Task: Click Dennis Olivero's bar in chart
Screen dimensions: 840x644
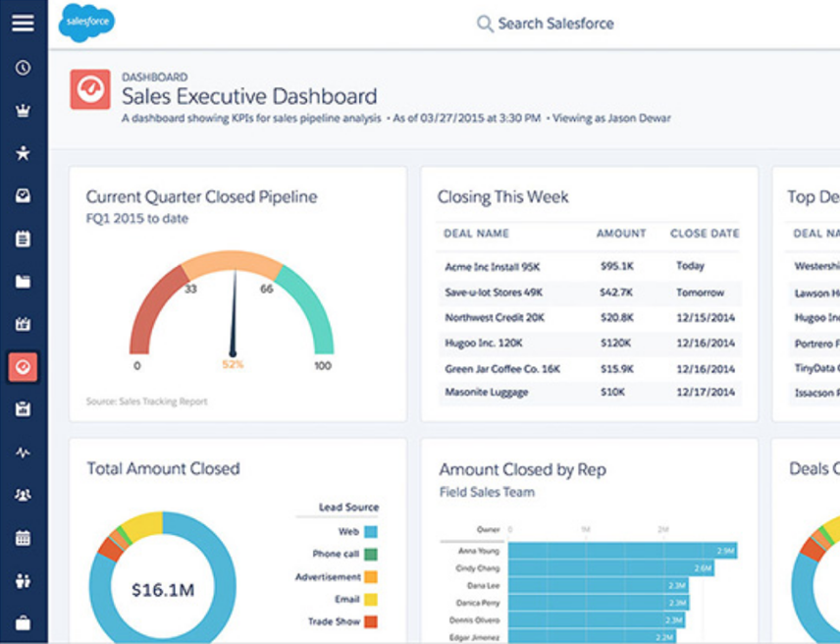Action: 597,620
